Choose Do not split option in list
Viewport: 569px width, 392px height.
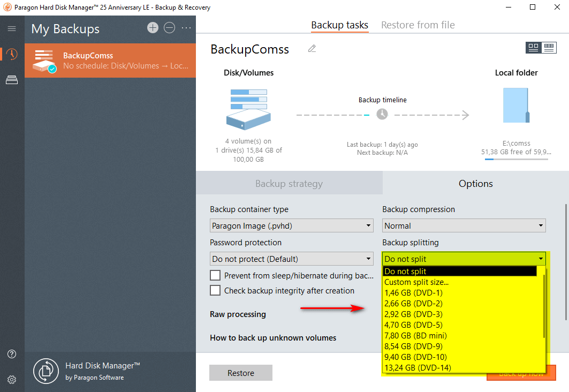[x=460, y=271]
